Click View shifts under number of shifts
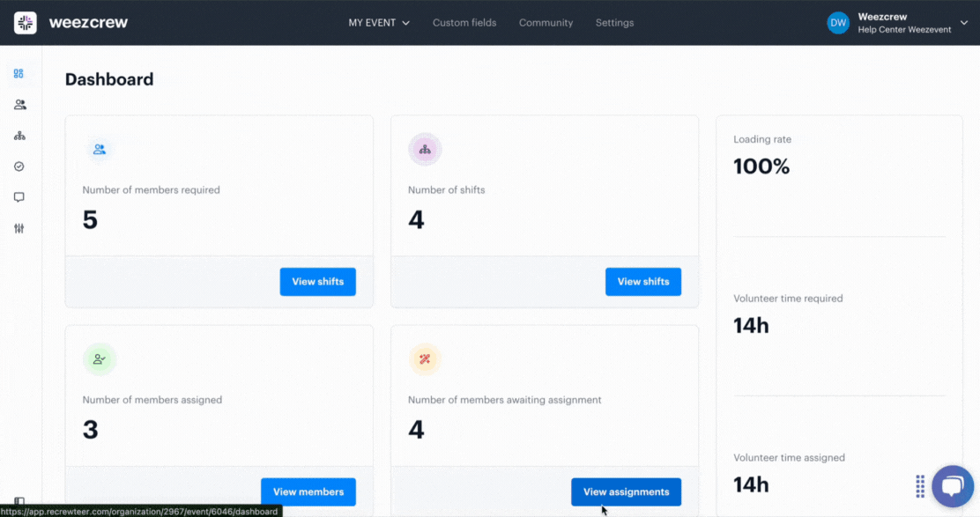Image resolution: width=980 pixels, height=517 pixels. click(643, 282)
